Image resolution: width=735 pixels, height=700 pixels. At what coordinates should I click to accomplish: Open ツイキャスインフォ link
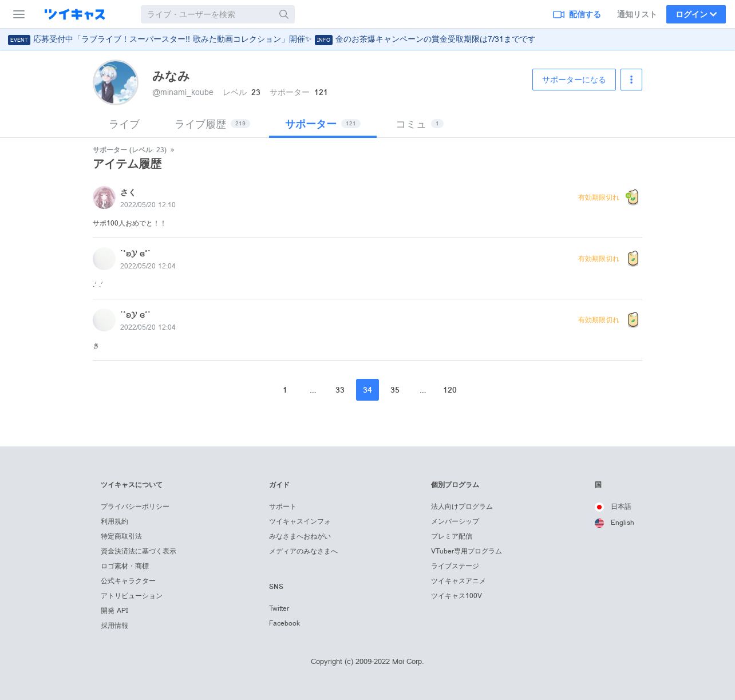click(x=300, y=521)
